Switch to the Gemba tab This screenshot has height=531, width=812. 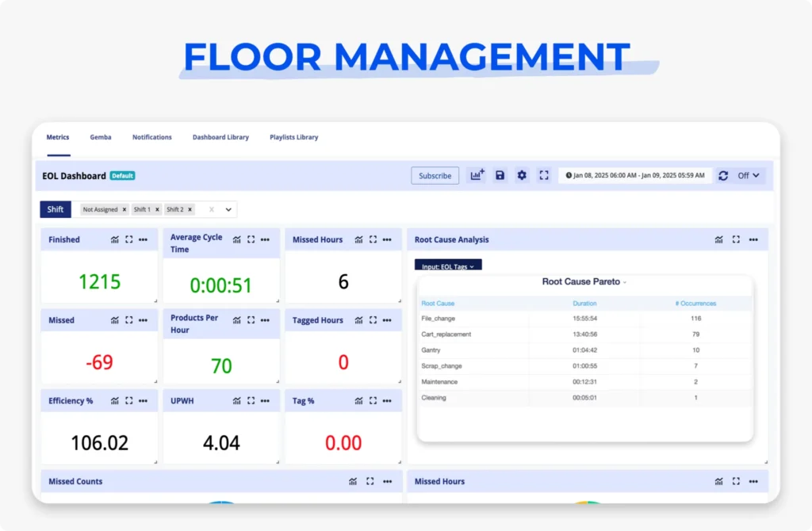tap(101, 136)
